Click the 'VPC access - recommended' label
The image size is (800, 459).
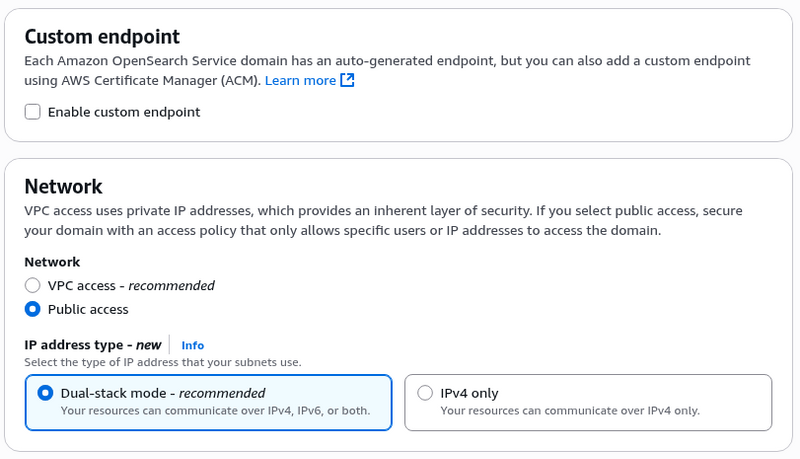(131, 285)
